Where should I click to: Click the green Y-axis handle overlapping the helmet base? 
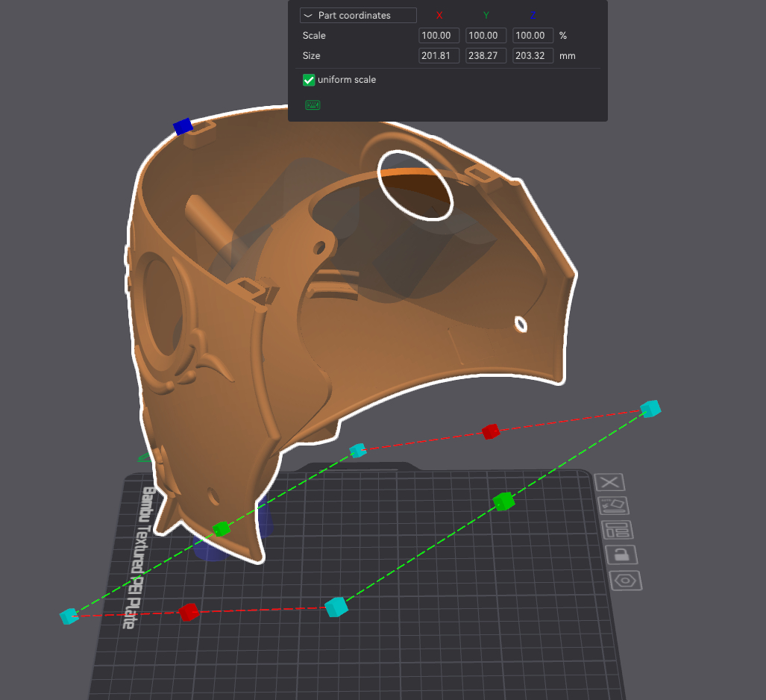point(221,529)
